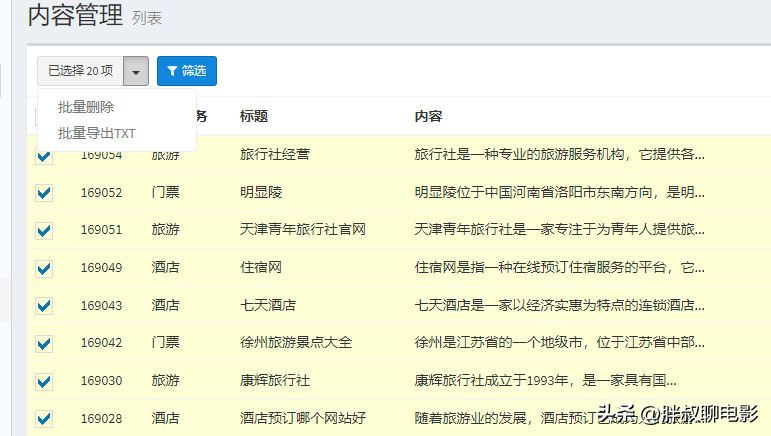Click the title 徐州旅游景点大全
Viewport: 771px width, 436px height.
[296, 343]
